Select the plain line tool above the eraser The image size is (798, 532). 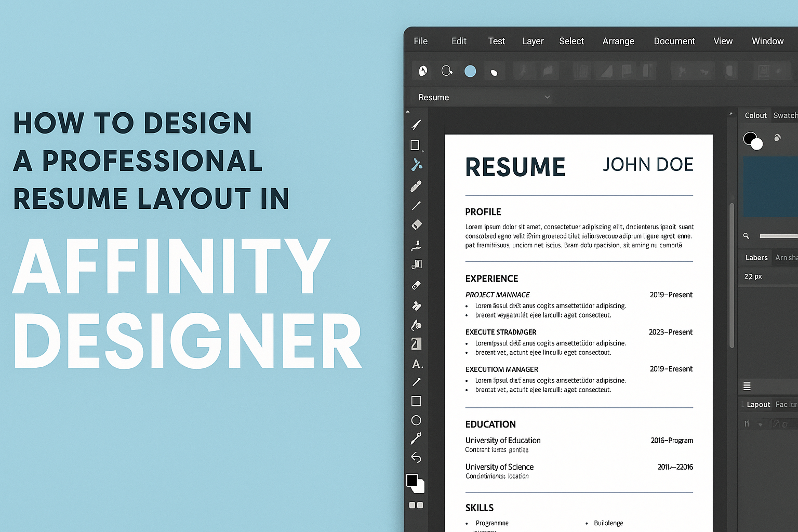(416, 206)
